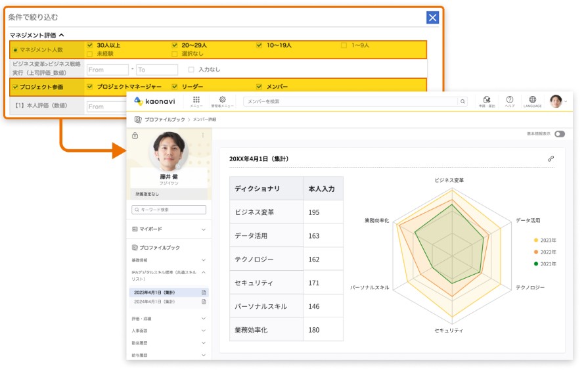Open the three-dot menu on profile card
Viewport: 588px width, 370px height.
[x=203, y=135]
